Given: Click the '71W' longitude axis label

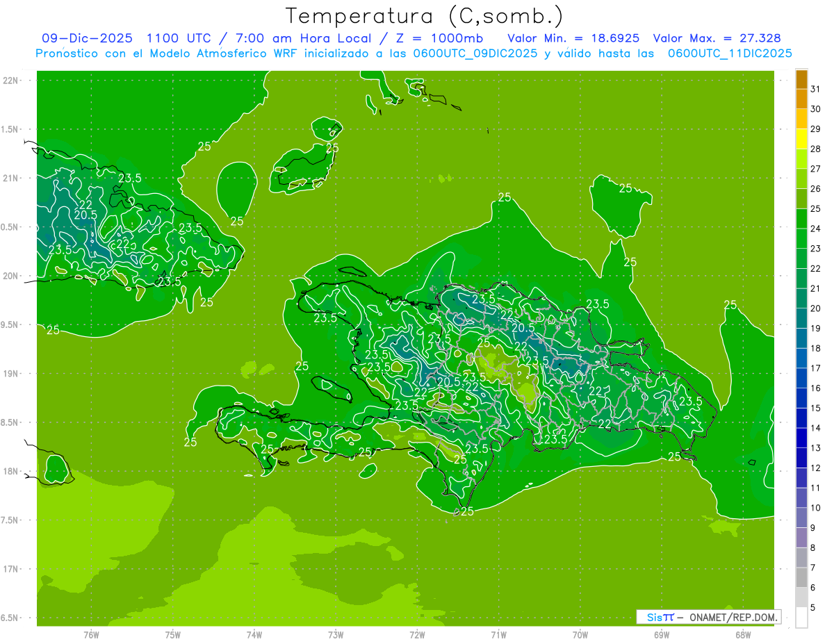Looking at the screenshot, I should (498, 634).
